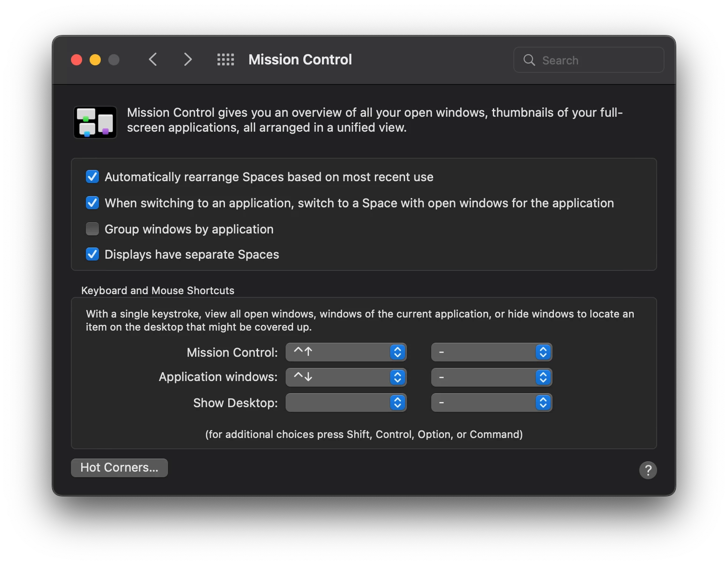Open help with the question mark button

coord(648,470)
